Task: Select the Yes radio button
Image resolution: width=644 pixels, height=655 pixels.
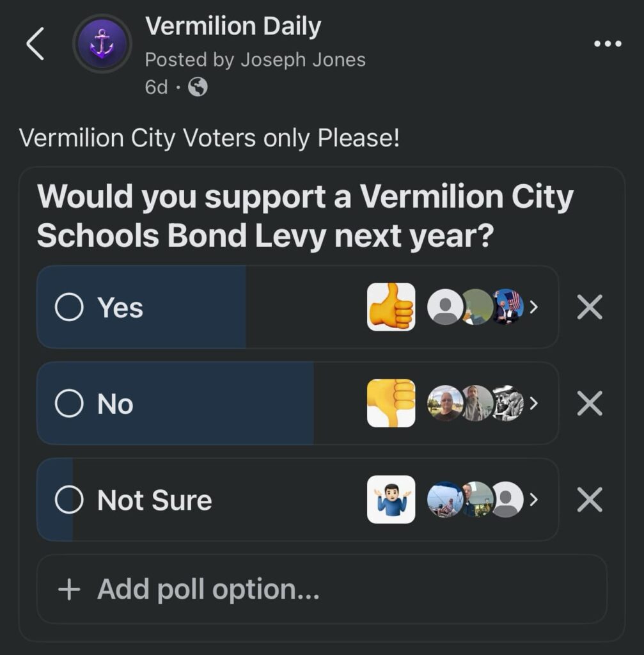Action: [x=69, y=307]
